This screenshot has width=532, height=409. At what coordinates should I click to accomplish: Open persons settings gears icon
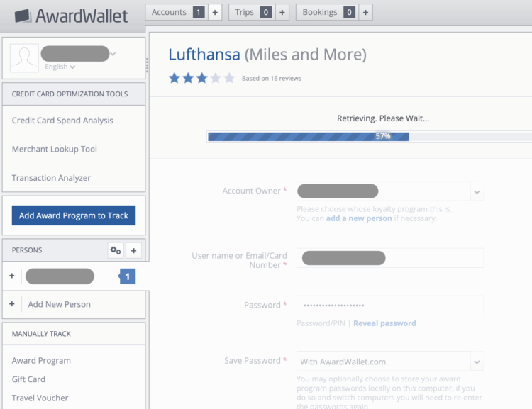coord(116,251)
